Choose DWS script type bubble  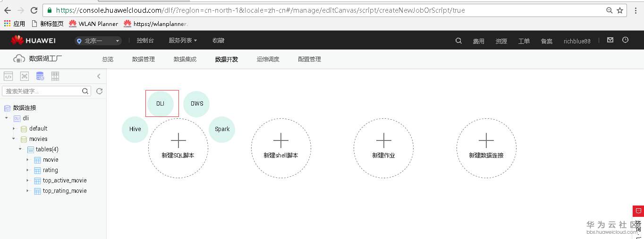click(196, 104)
